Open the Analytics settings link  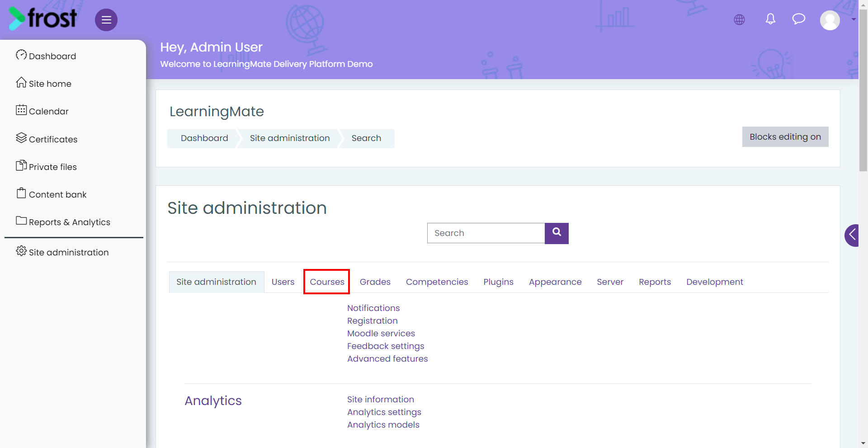coord(384,412)
